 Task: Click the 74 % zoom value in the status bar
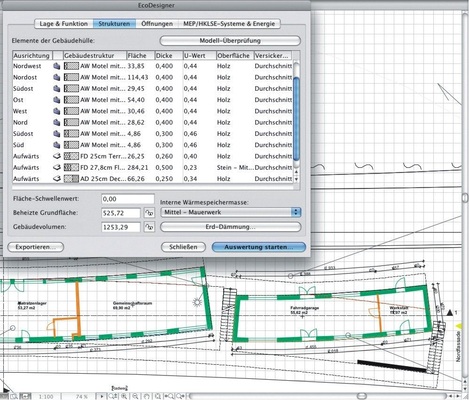[x=81, y=397]
